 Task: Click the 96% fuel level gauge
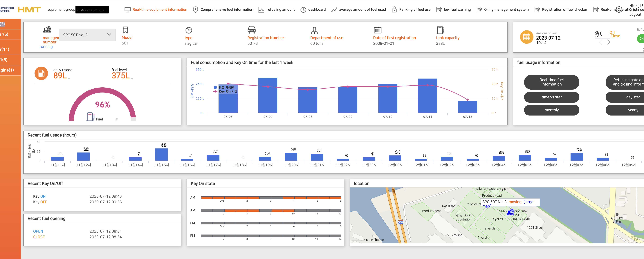[102, 105]
